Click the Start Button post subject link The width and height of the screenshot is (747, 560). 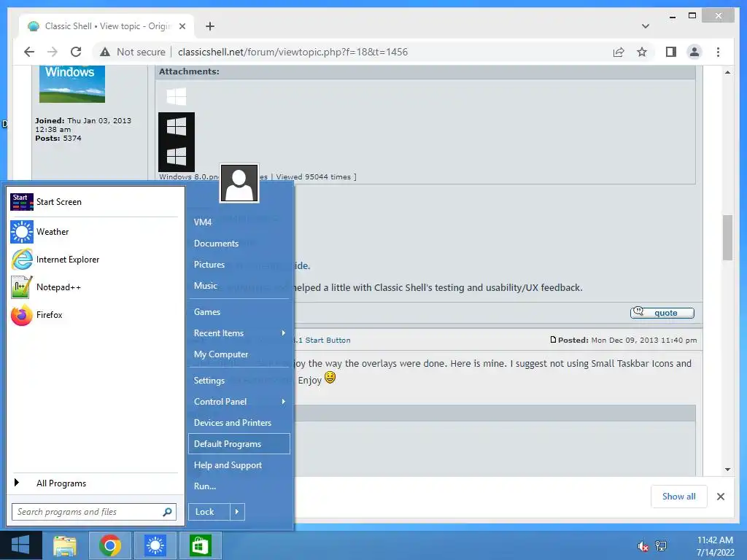(322, 340)
